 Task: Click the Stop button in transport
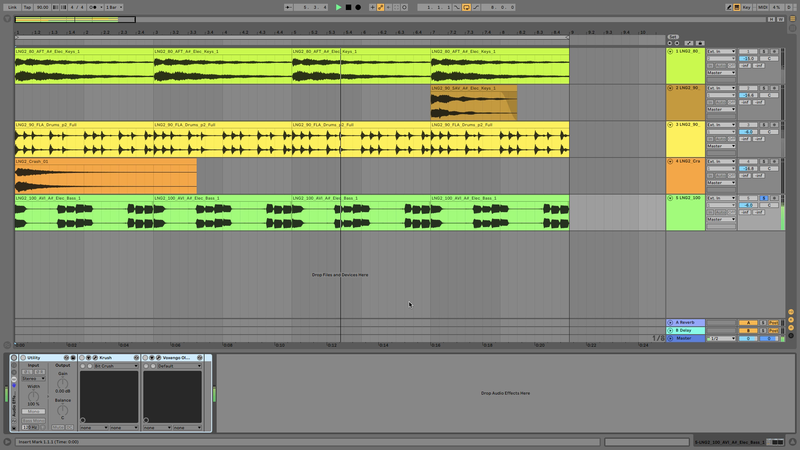(348, 7)
